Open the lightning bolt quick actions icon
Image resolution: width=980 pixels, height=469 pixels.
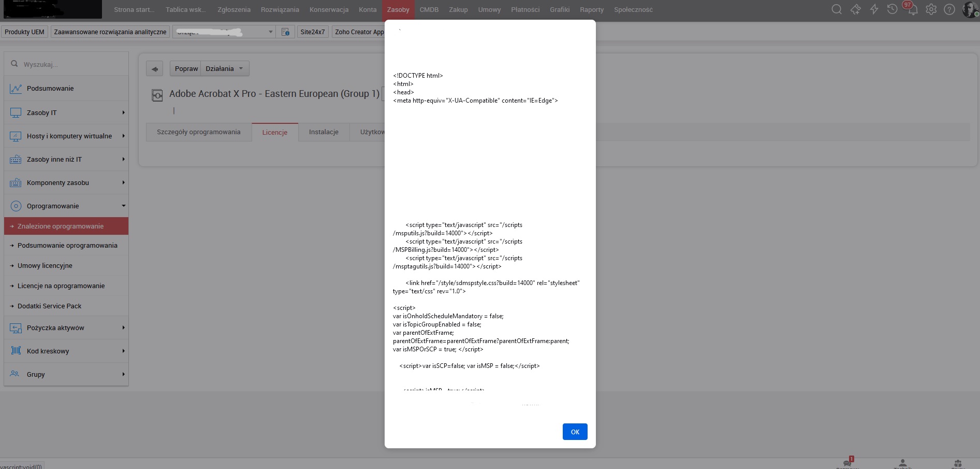point(874,9)
